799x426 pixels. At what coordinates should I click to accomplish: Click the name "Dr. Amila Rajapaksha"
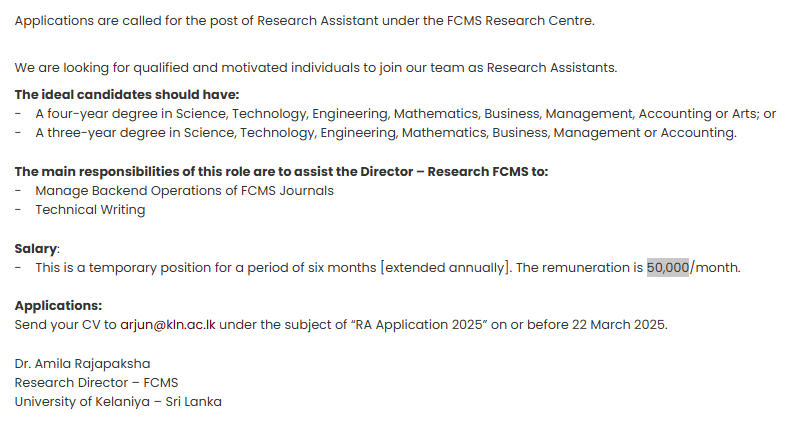82,363
